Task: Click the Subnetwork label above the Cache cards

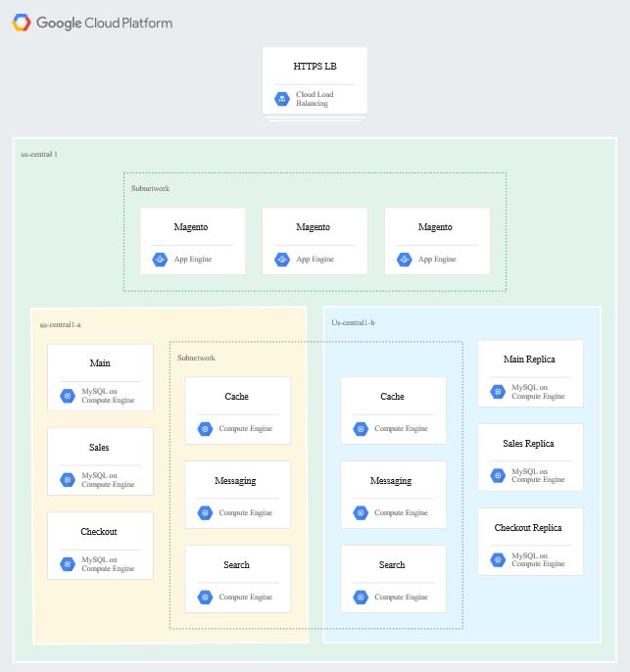Action: point(196,358)
